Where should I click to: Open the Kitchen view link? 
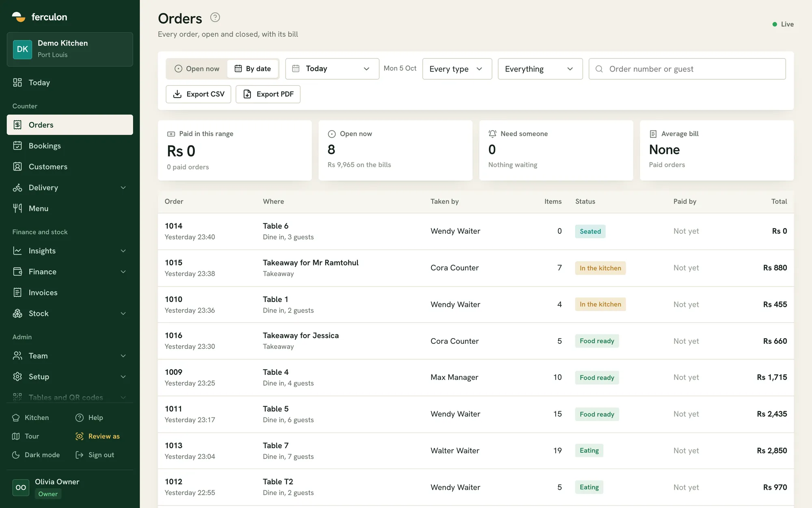[x=30, y=417]
